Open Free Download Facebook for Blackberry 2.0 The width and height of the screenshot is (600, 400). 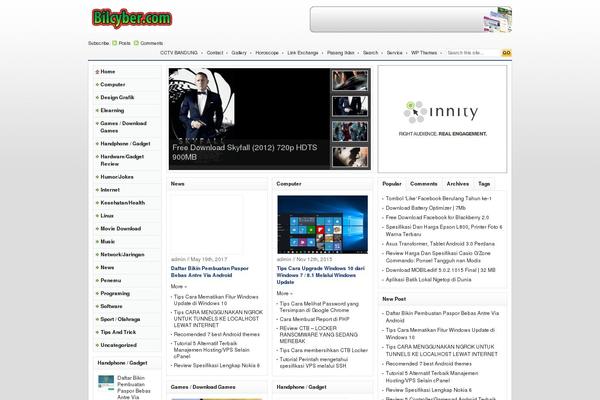coord(437,217)
